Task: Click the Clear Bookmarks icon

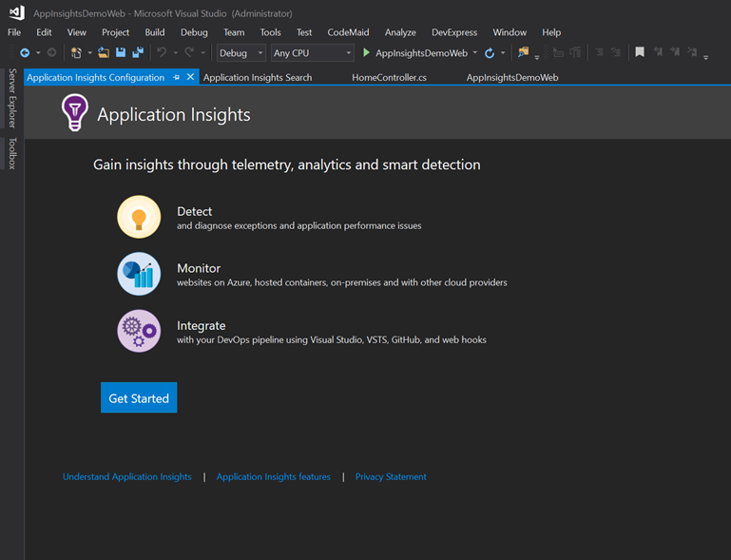Action: click(692, 52)
